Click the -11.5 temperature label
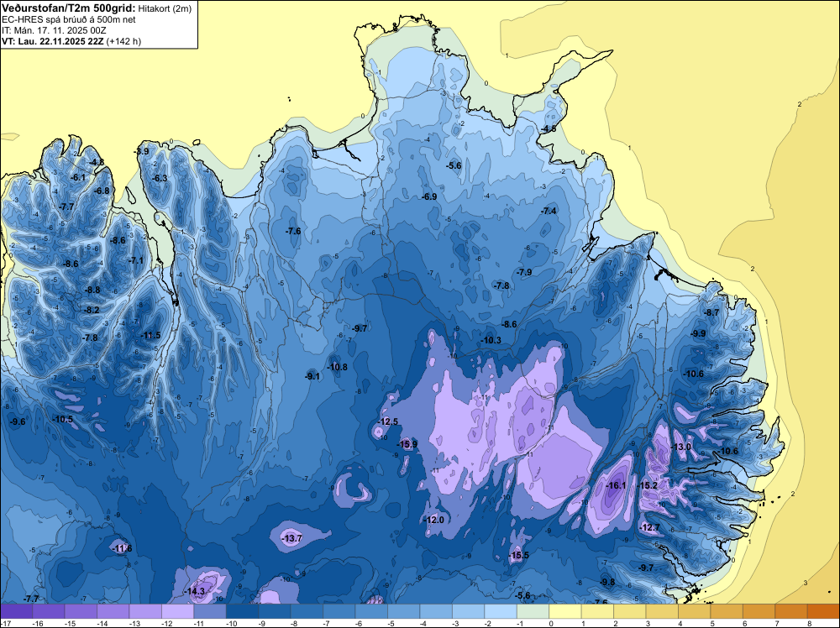Viewport: 840px width, 628px height. pyautogui.click(x=150, y=335)
